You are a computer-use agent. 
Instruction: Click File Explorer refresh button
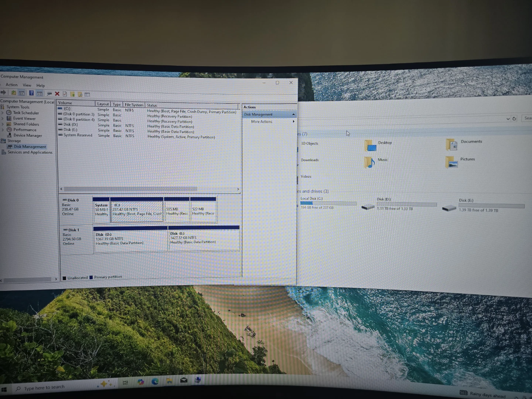(514, 119)
